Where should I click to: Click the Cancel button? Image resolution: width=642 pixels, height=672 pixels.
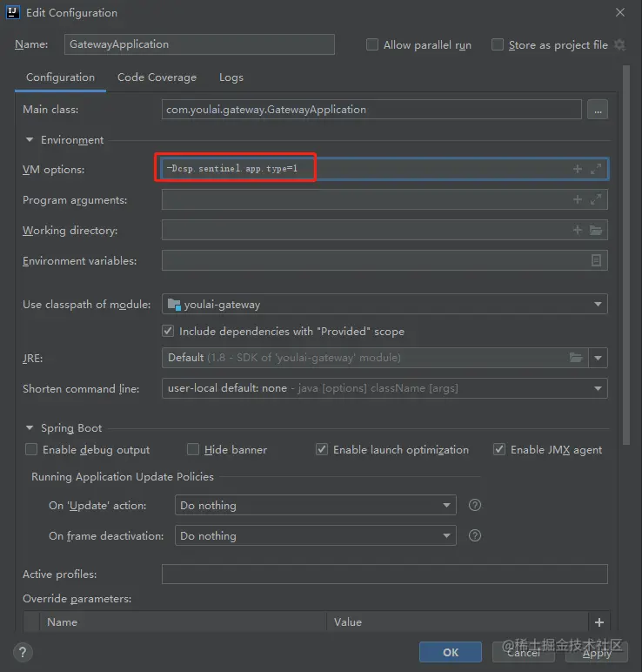tap(524, 652)
